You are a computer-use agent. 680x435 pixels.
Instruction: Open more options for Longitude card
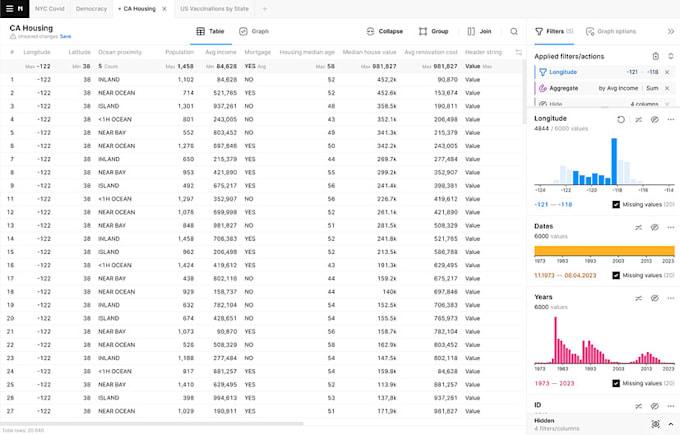click(x=670, y=119)
